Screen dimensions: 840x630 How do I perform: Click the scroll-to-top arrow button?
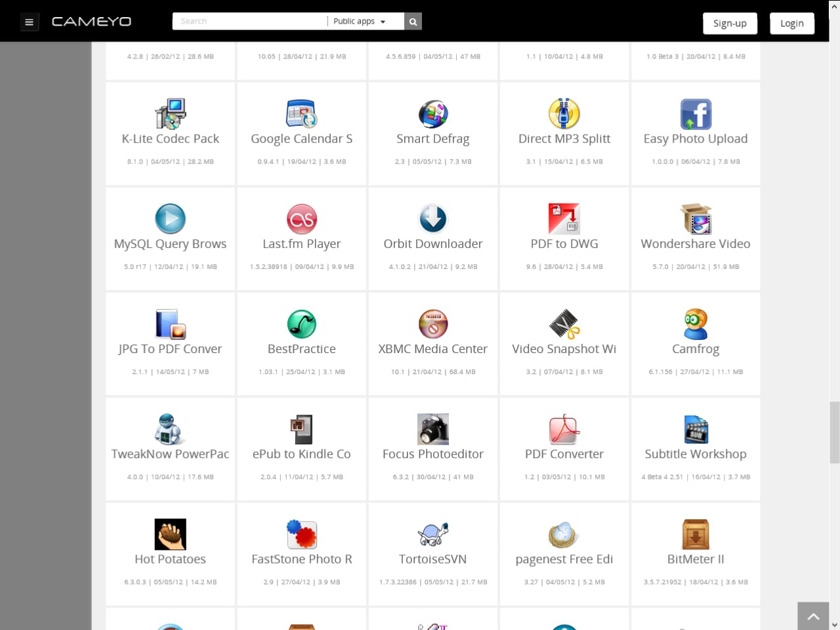(x=814, y=616)
